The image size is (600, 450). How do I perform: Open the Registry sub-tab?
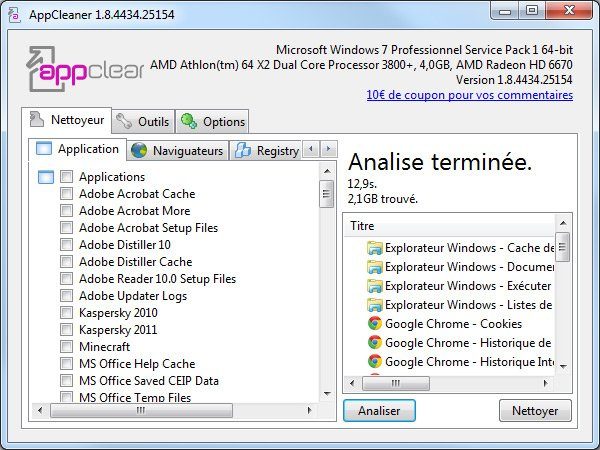pyautogui.click(x=267, y=151)
